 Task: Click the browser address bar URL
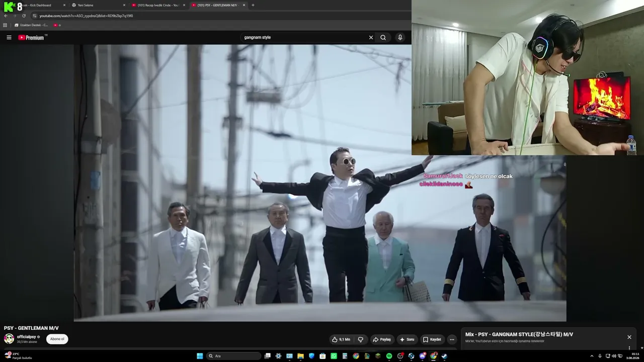point(86,16)
